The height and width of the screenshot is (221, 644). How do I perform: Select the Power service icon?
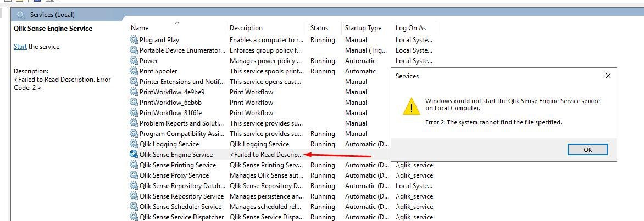(x=134, y=61)
